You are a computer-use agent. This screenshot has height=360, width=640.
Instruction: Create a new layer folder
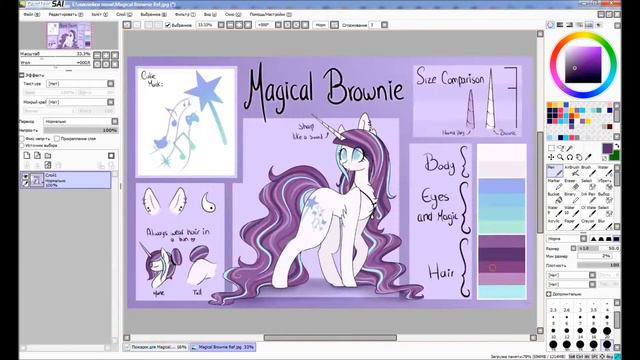pos(48,156)
